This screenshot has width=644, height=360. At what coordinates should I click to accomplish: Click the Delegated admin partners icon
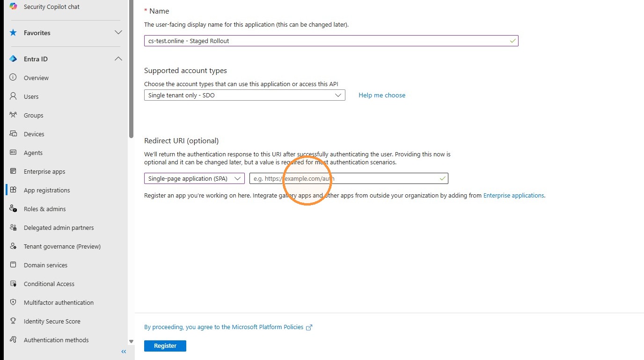coord(13,228)
